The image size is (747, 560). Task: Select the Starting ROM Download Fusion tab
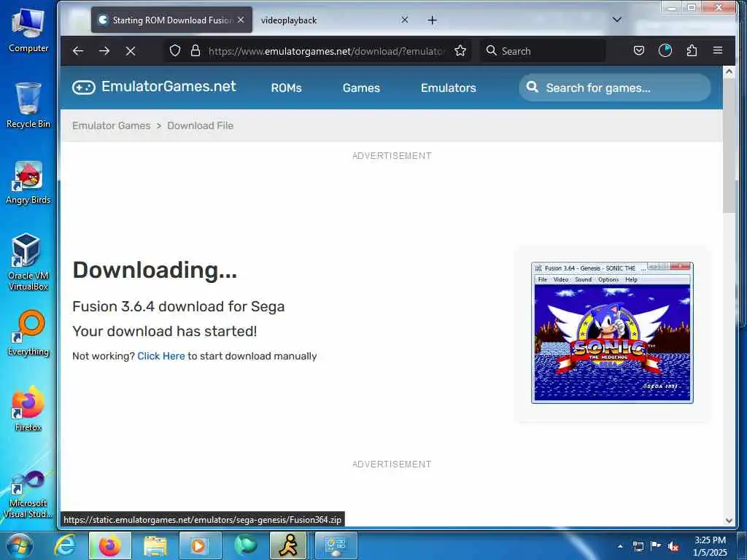(171, 20)
